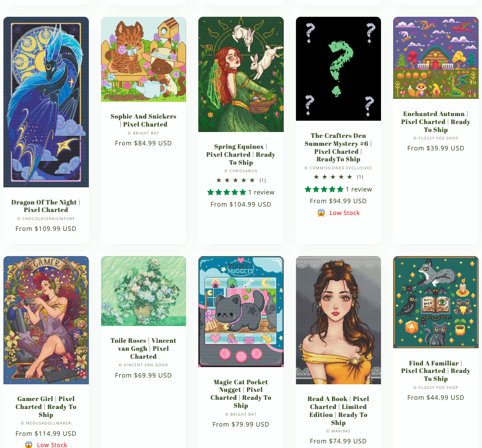The image size is (482, 448).
Task: Open the Read A Book product image
Action: pyautogui.click(x=338, y=320)
